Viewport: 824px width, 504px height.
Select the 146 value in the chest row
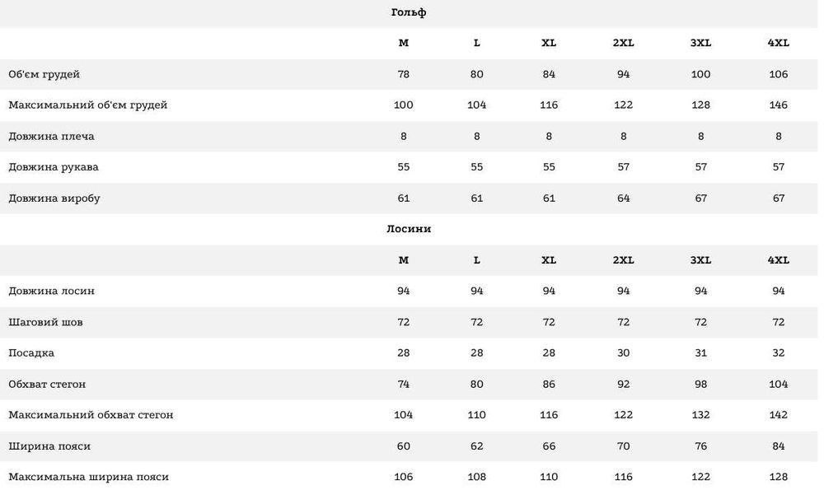coord(778,105)
